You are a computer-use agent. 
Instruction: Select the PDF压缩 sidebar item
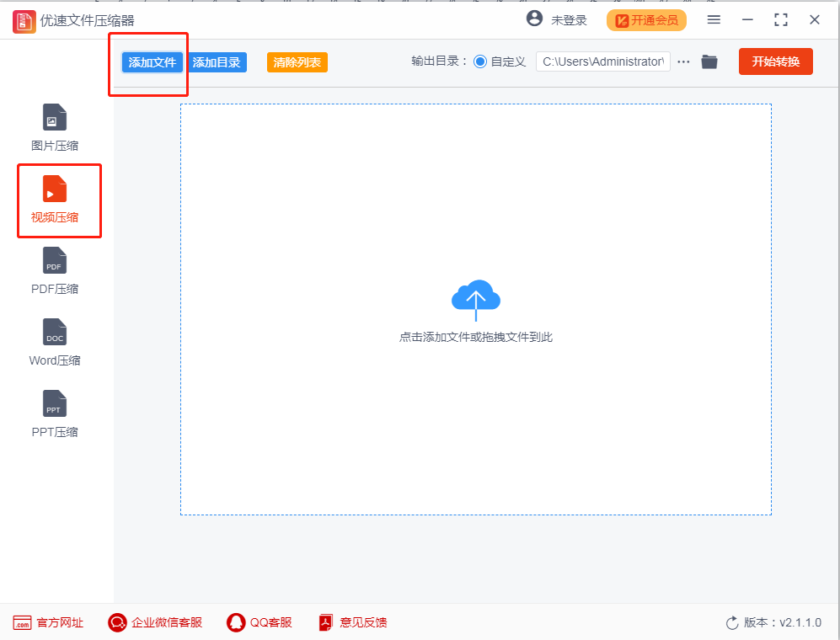coord(55,271)
